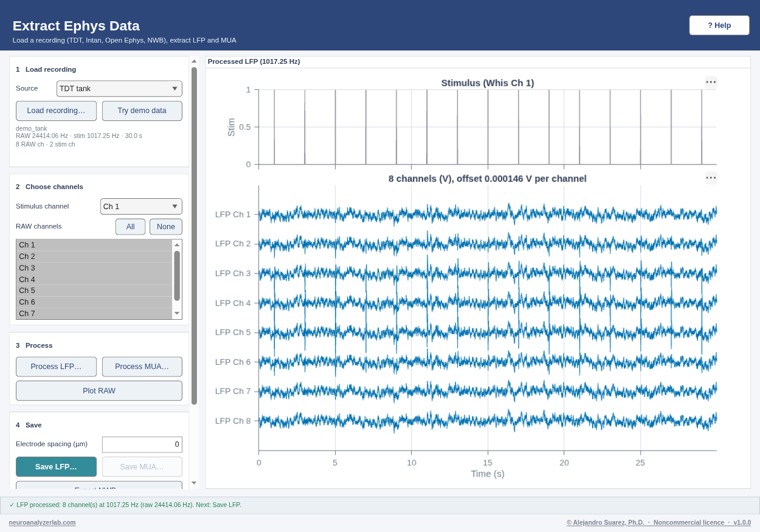The height and width of the screenshot is (532, 760).
Task: Click the partially visible Export NWB button
Action: click(99, 485)
